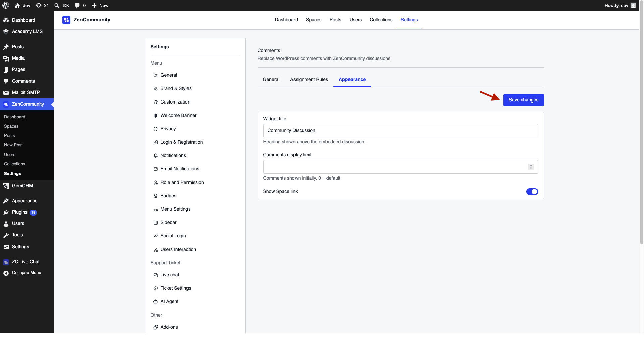Click the GemCRM icon in sidebar
644x341 pixels.
click(x=6, y=186)
